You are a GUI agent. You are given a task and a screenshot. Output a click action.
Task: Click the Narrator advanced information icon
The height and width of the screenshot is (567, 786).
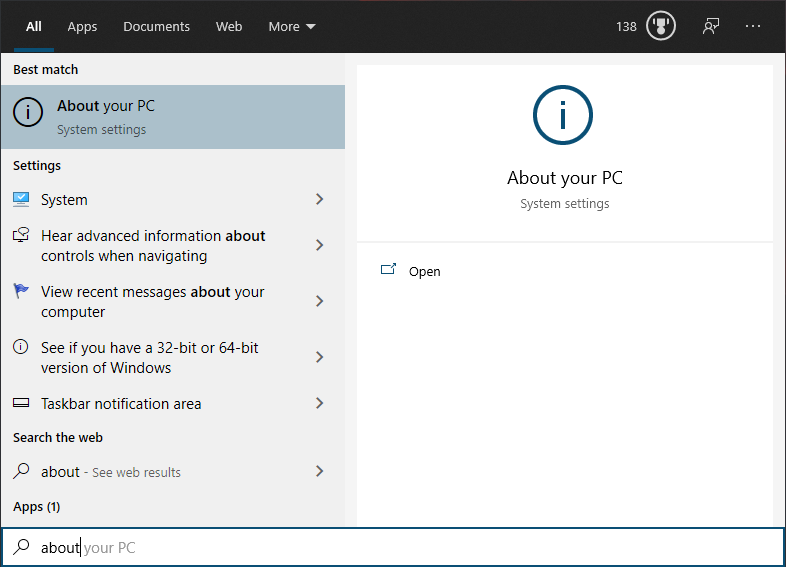click(21, 236)
